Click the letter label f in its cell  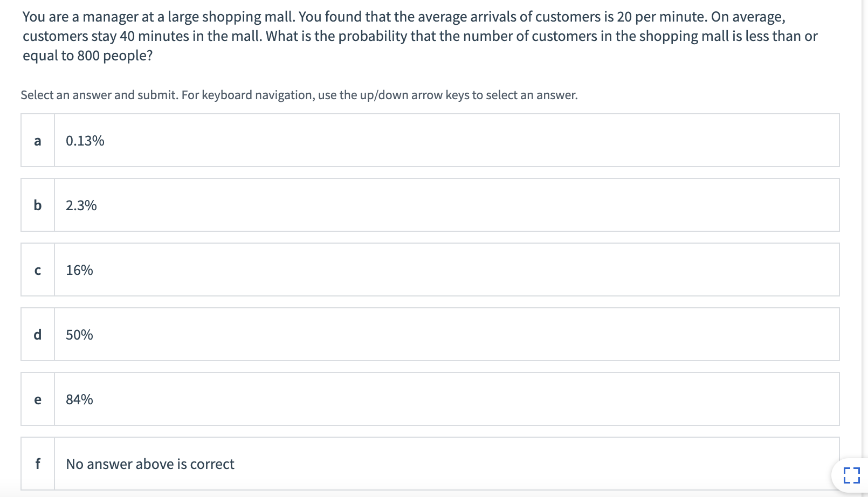click(x=37, y=464)
